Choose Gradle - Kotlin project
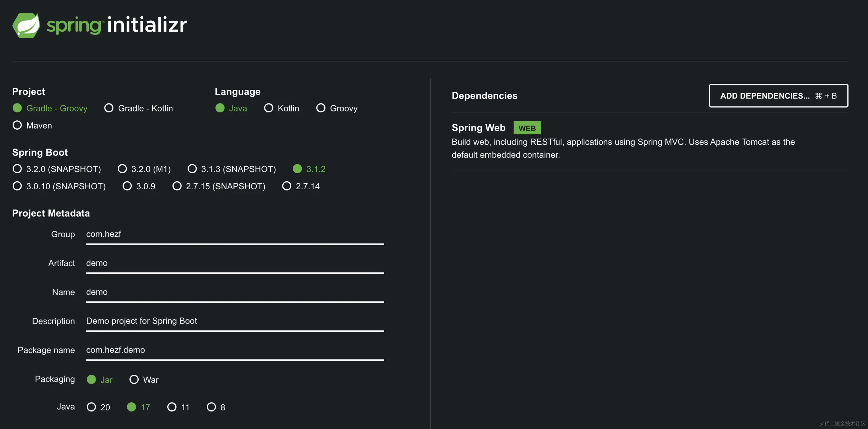 click(x=109, y=108)
